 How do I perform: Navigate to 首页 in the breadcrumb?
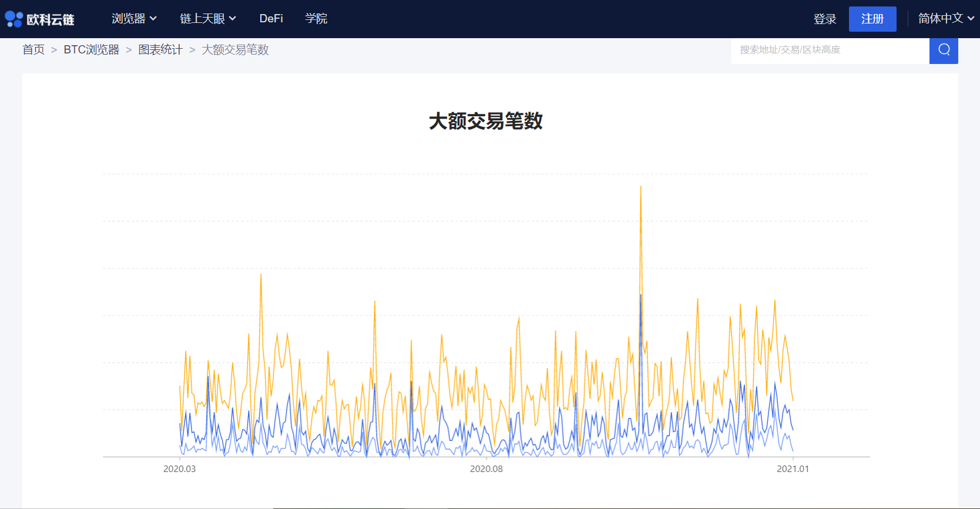click(x=33, y=50)
